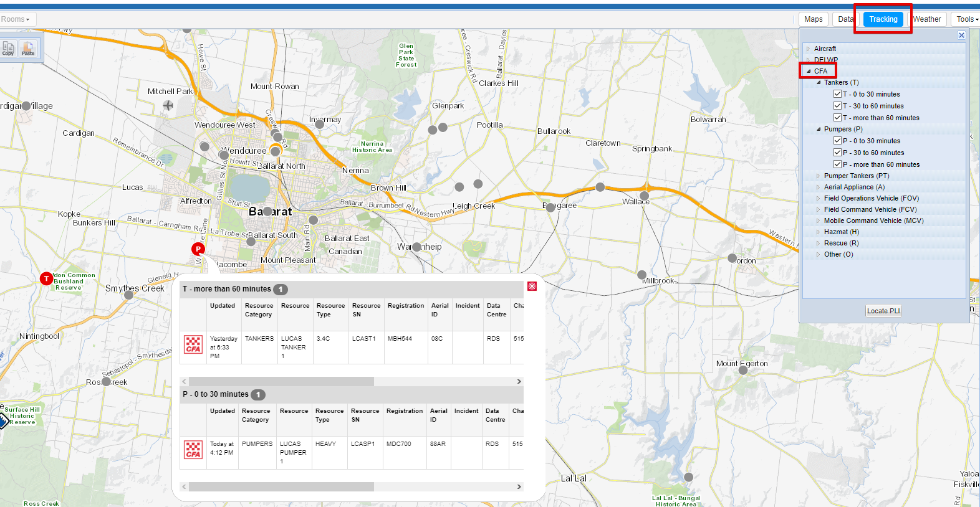Switch to the Weather tab
The height and width of the screenshot is (507, 980).
point(927,19)
